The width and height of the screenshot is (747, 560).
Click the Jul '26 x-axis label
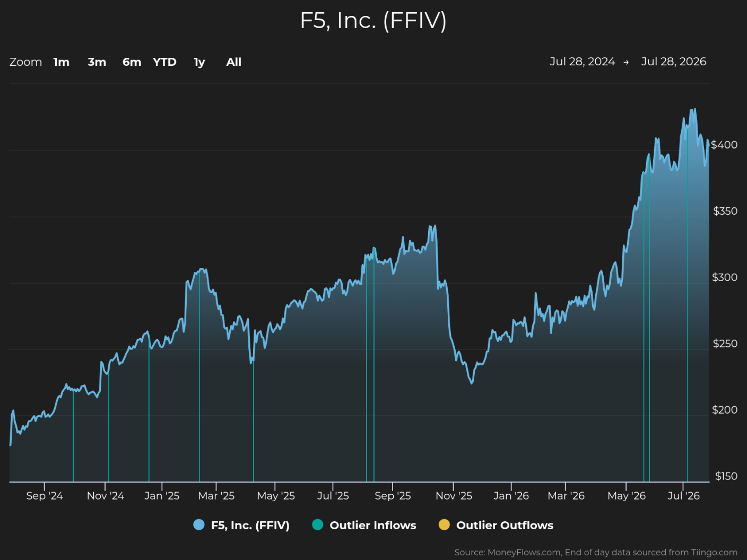pyautogui.click(x=684, y=496)
